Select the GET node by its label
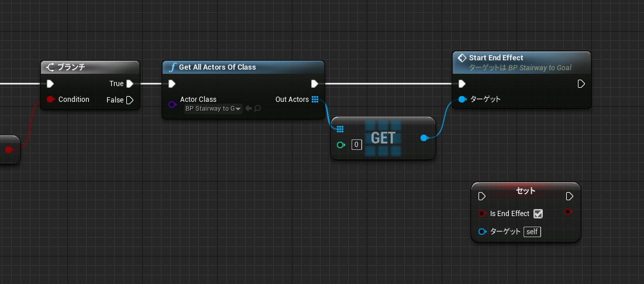This screenshot has width=644, height=284. [x=383, y=138]
